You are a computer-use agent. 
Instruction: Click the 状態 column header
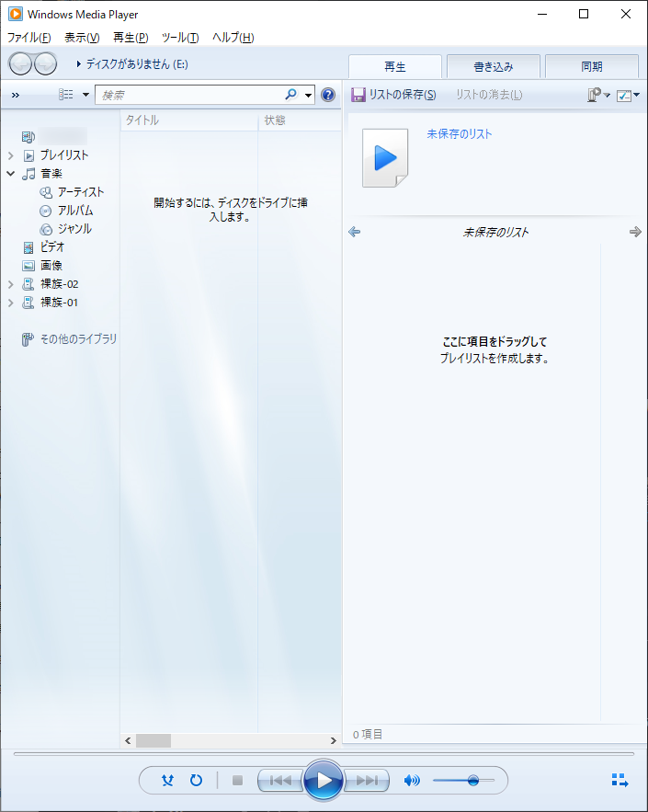(x=300, y=120)
